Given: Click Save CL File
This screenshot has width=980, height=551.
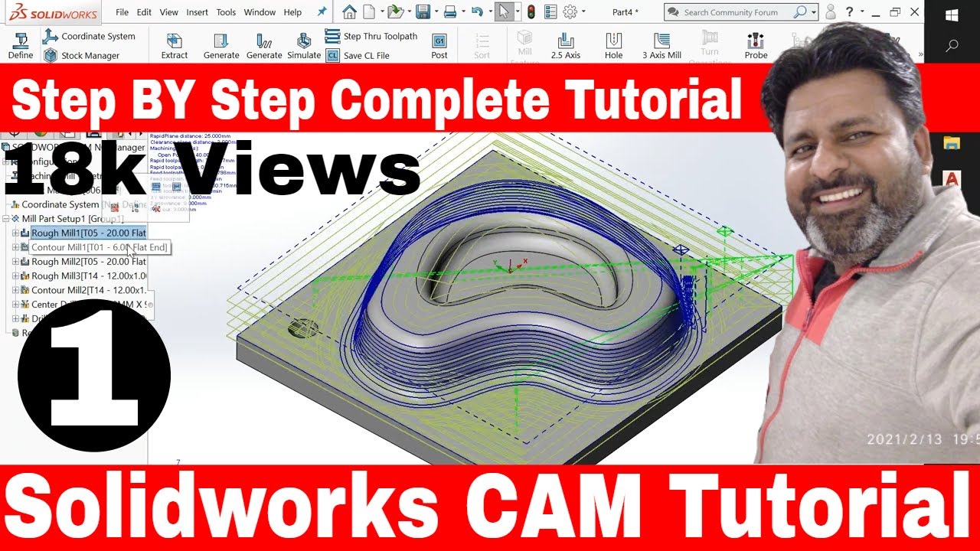Looking at the screenshot, I should coord(358,55).
